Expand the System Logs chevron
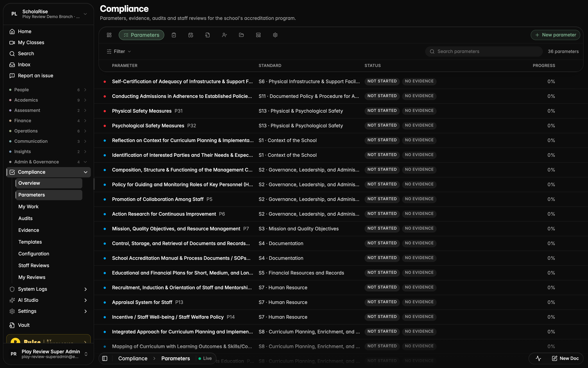Image resolution: width=588 pixels, height=368 pixels. tap(85, 289)
